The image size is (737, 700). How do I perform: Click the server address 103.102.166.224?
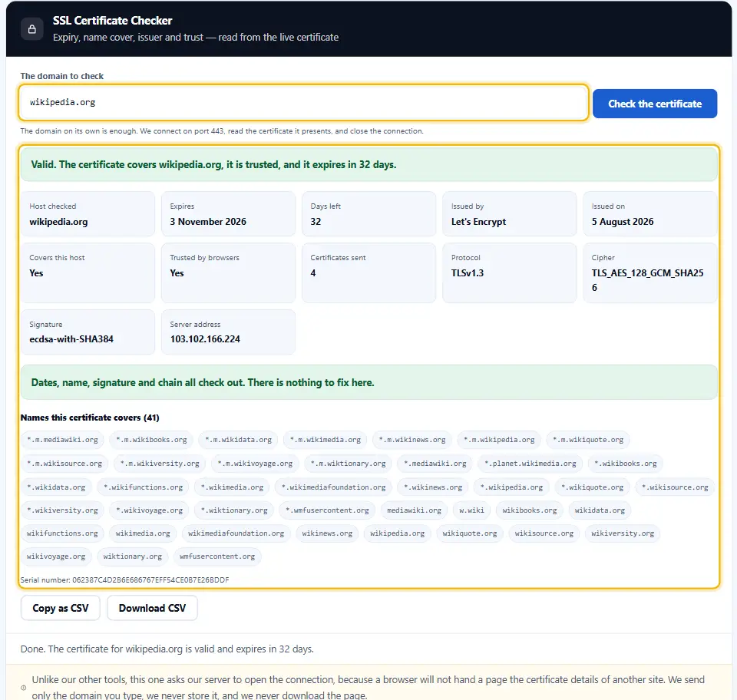pos(205,339)
